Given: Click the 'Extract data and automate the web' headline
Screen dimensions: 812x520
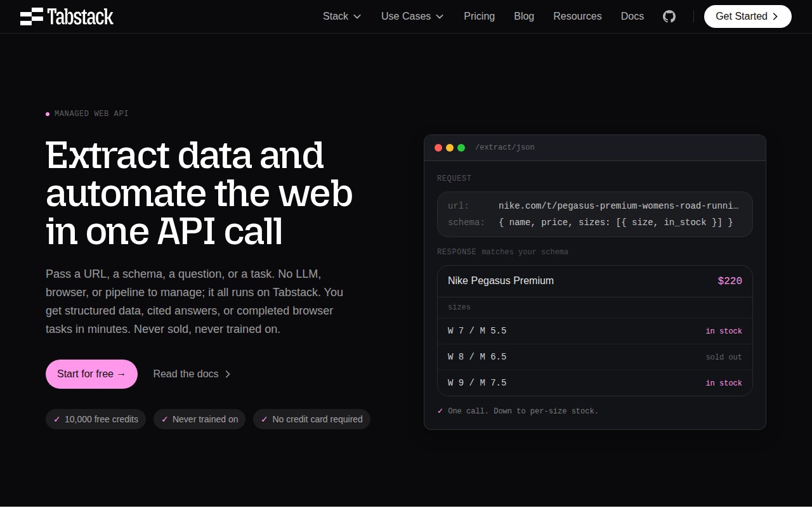Looking at the screenshot, I should pos(199,193).
